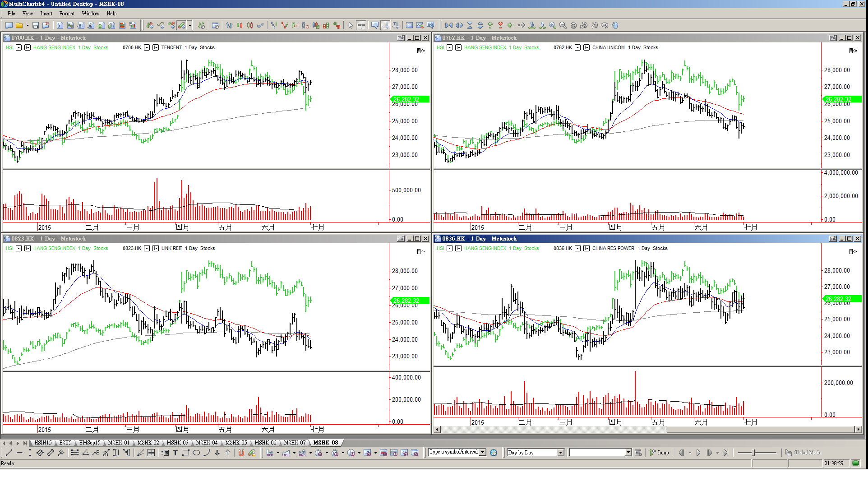Image resolution: width=868 pixels, height=477 pixels.
Task: Select the Rectangle drawing tool
Action: [185, 453]
